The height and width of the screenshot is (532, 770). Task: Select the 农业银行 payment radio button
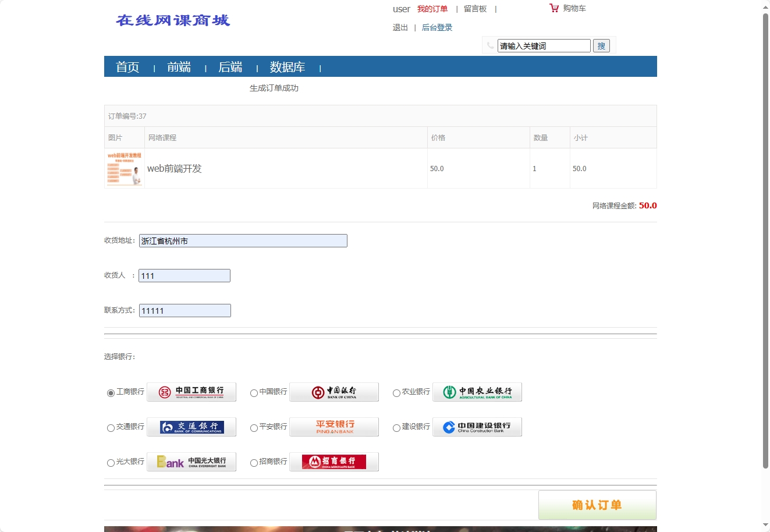[396, 392]
